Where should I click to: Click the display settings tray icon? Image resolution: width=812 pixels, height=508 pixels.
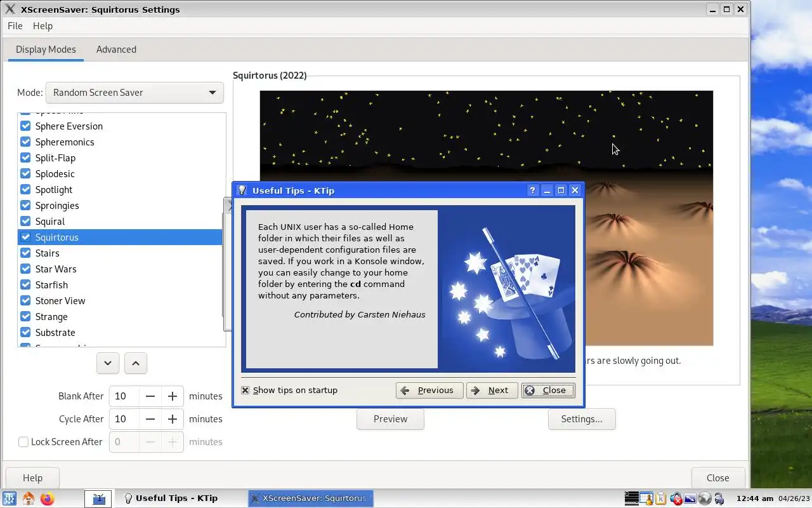(x=690, y=498)
